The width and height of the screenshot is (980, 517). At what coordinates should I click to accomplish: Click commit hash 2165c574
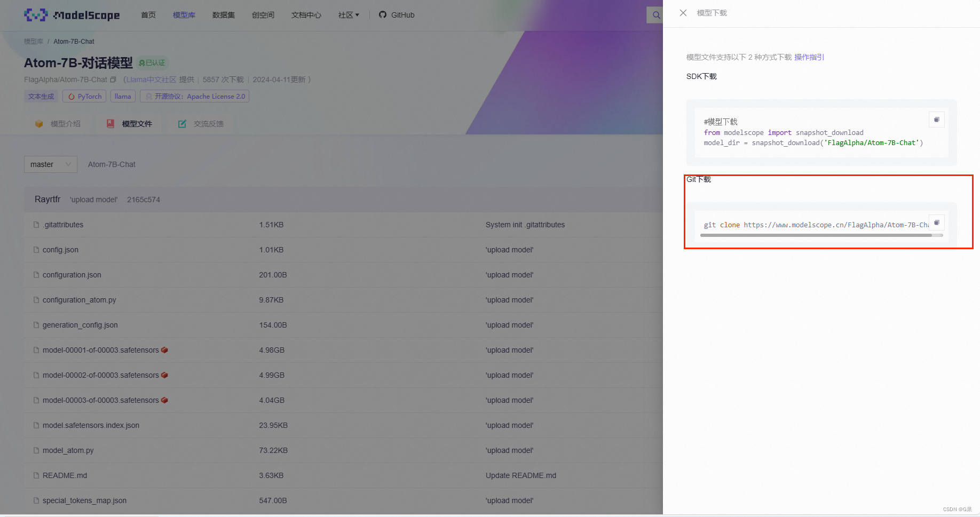[x=144, y=200]
